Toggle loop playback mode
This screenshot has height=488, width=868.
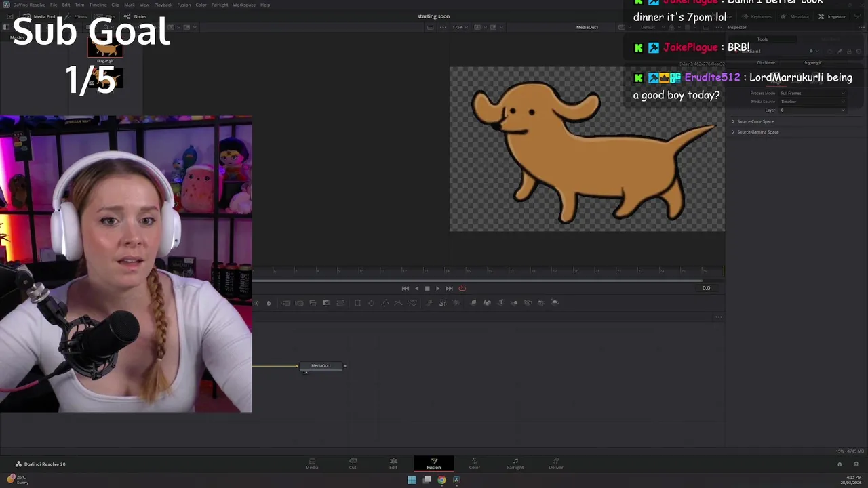click(x=462, y=288)
